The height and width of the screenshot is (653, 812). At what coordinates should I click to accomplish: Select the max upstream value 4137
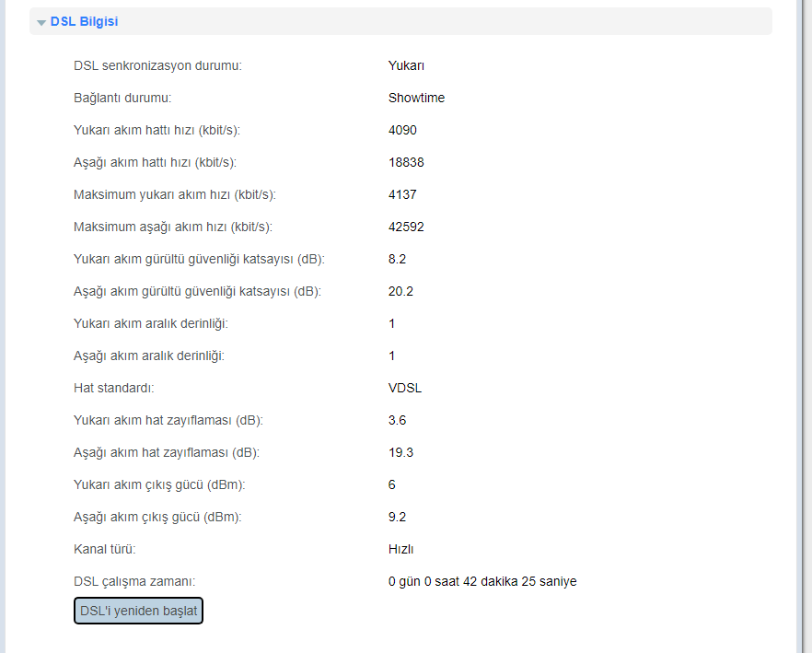click(402, 194)
